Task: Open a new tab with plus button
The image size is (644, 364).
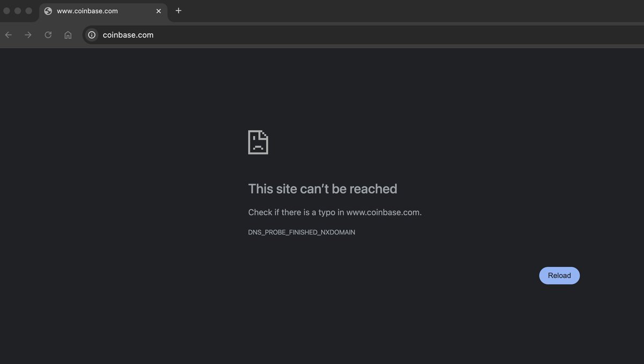Action: point(179,11)
